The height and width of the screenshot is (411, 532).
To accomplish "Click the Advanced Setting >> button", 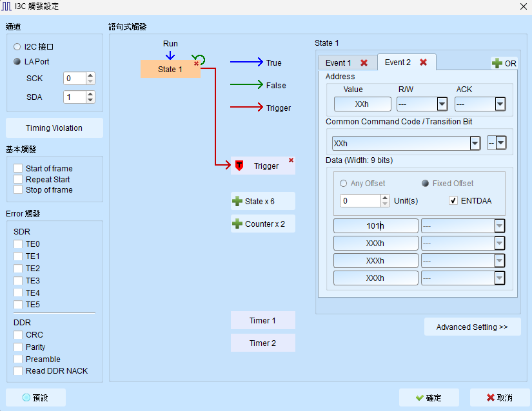I will [x=472, y=327].
